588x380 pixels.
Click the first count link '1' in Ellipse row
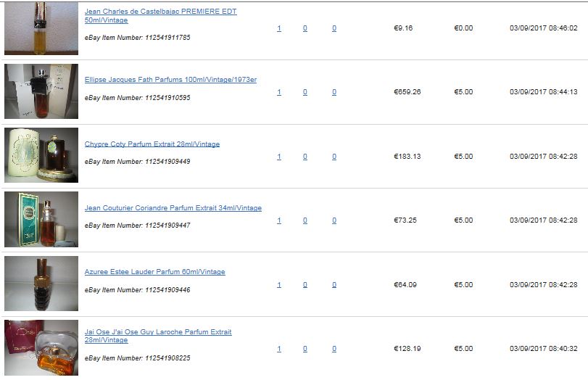[x=279, y=92]
